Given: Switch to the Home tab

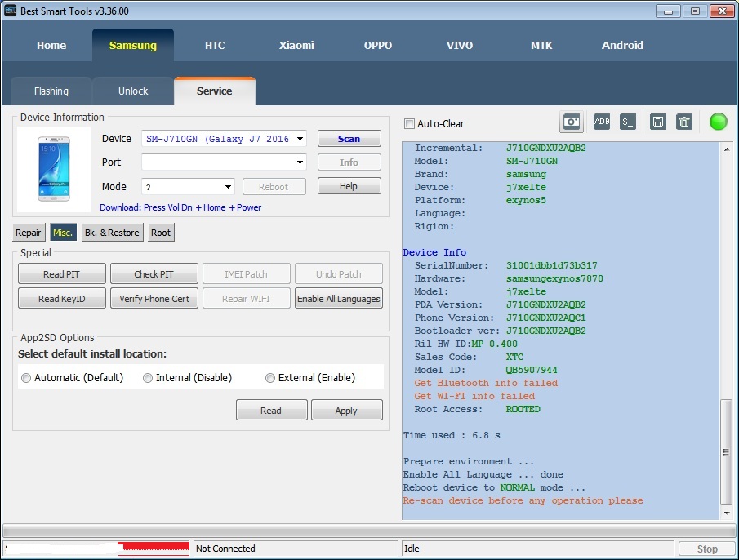Looking at the screenshot, I should click(51, 45).
